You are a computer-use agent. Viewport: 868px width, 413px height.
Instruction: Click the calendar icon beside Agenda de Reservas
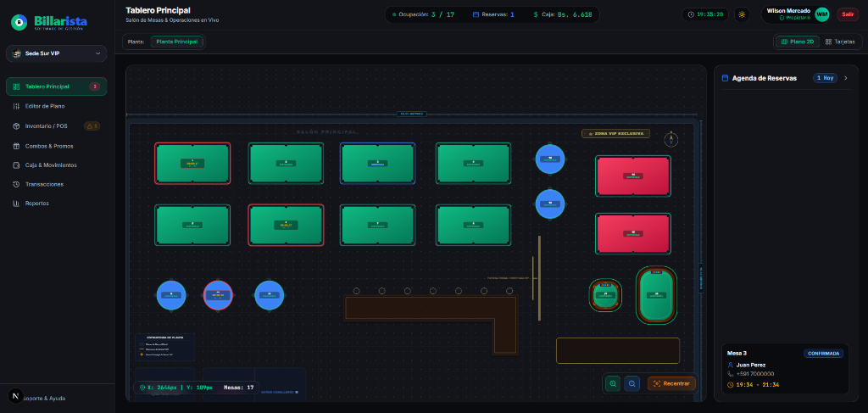[725, 78]
